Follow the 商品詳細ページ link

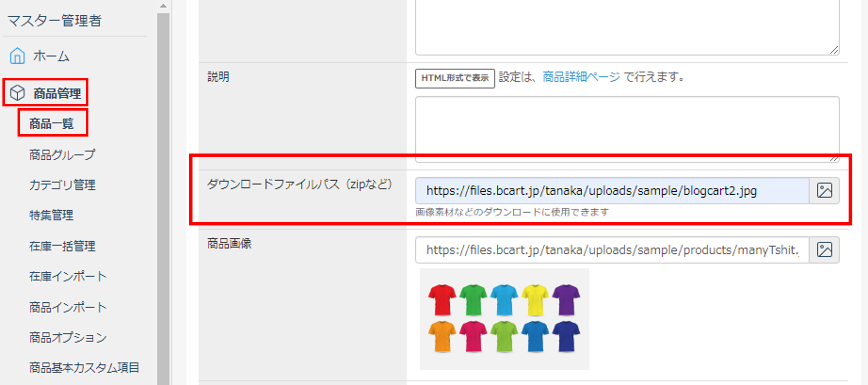point(581,77)
